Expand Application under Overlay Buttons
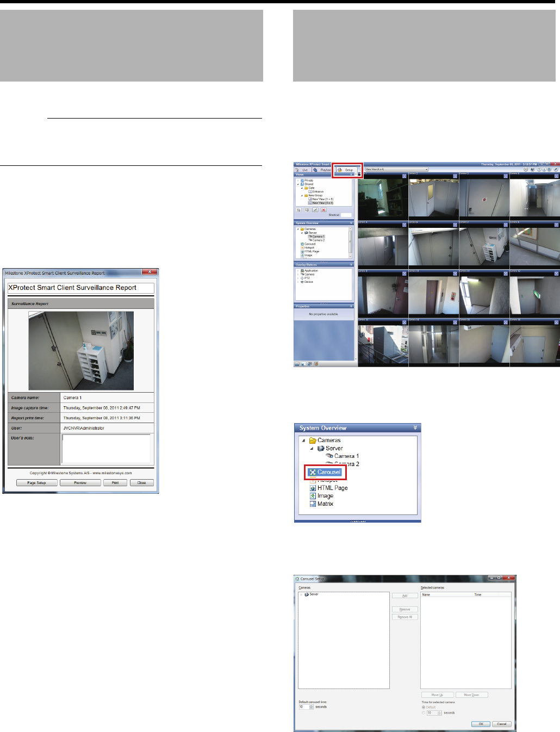The height and width of the screenshot is (732, 560). 298,271
